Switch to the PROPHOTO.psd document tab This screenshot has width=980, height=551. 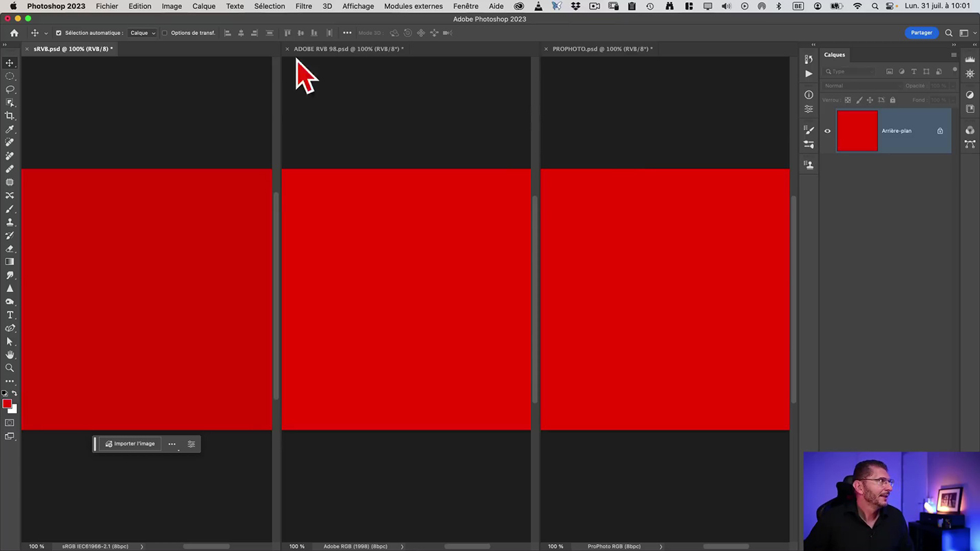click(x=602, y=49)
